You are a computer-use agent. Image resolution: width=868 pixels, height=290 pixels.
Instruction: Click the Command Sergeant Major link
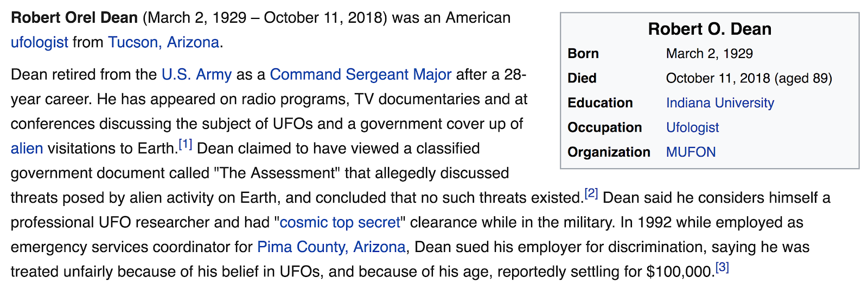click(360, 74)
